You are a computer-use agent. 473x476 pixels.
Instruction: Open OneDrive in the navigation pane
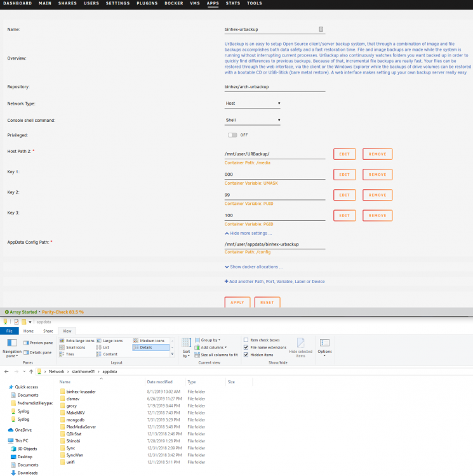tap(20, 430)
